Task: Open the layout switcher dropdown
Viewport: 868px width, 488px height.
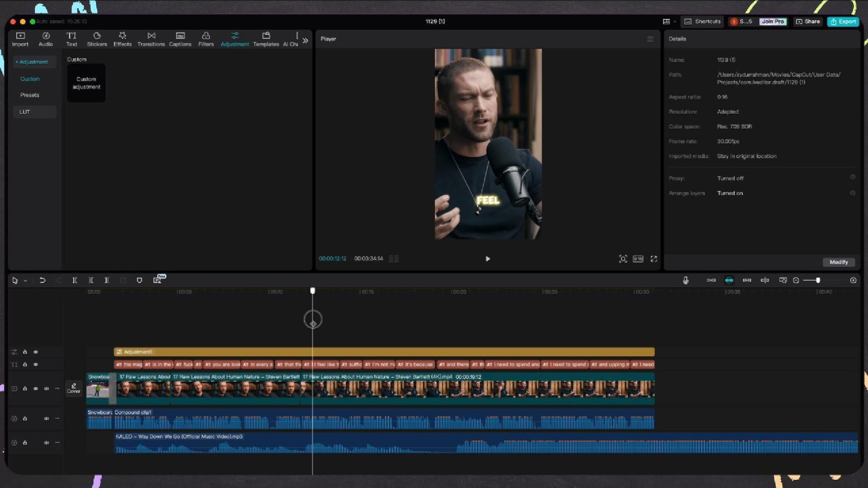Action: click(669, 22)
